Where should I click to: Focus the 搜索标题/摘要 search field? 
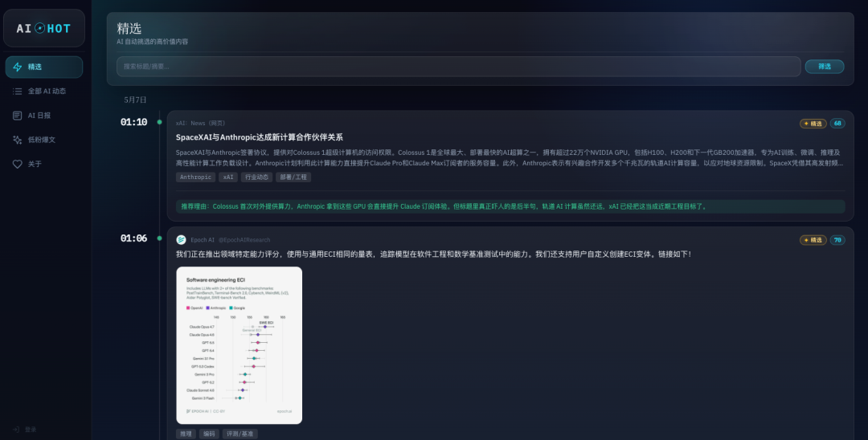click(458, 67)
